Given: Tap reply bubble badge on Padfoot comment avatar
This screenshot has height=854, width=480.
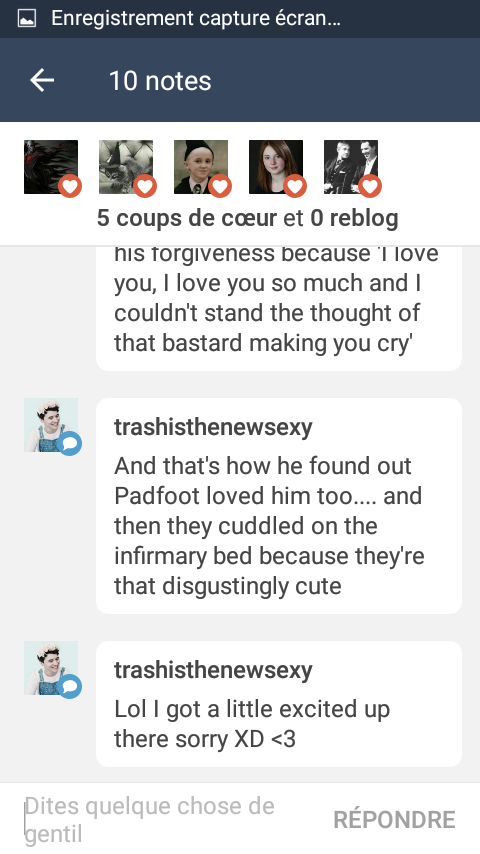Looking at the screenshot, I should pyautogui.click(x=70, y=443).
